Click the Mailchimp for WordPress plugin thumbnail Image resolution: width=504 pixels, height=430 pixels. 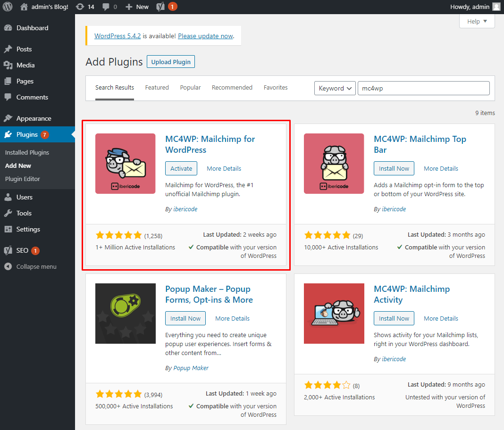point(126,164)
